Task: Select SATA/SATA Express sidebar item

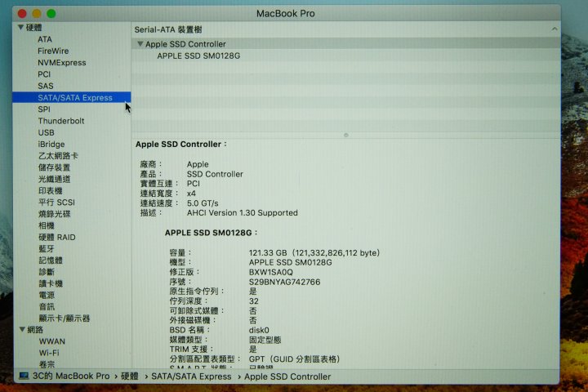Action: (72, 97)
